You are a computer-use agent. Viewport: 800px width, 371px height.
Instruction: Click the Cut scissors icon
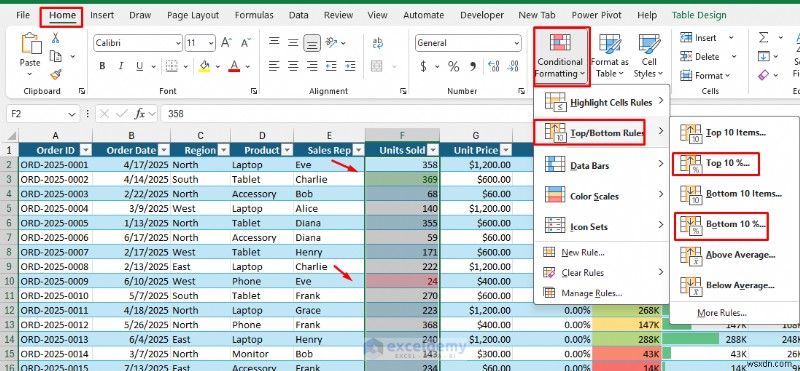coord(56,38)
